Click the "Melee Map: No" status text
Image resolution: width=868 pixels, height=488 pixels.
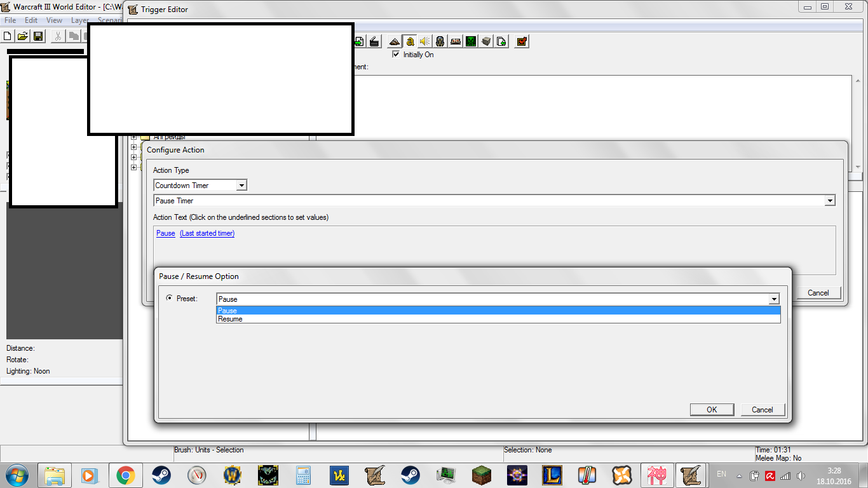click(778, 458)
